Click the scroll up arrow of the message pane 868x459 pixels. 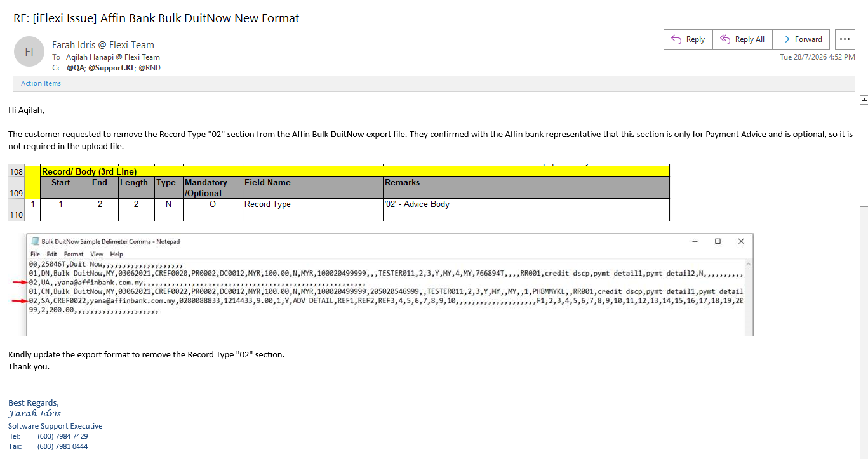[863, 100]
